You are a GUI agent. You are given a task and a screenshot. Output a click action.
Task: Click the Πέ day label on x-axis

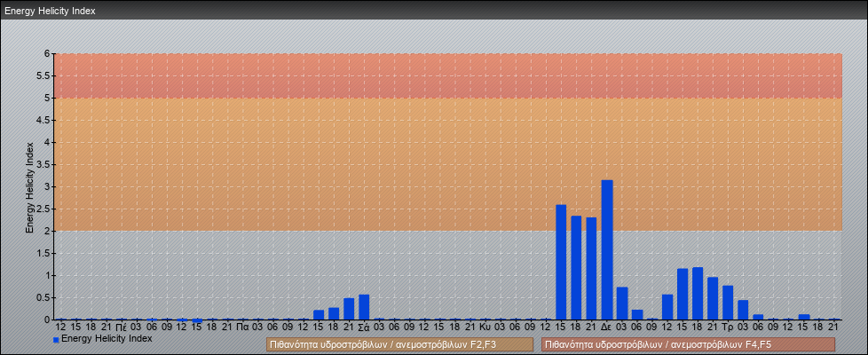coord(122,327)
